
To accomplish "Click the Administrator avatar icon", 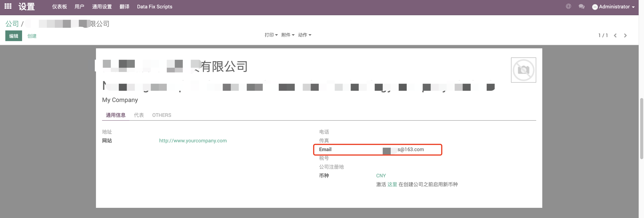I will click(x=595, y=7).
